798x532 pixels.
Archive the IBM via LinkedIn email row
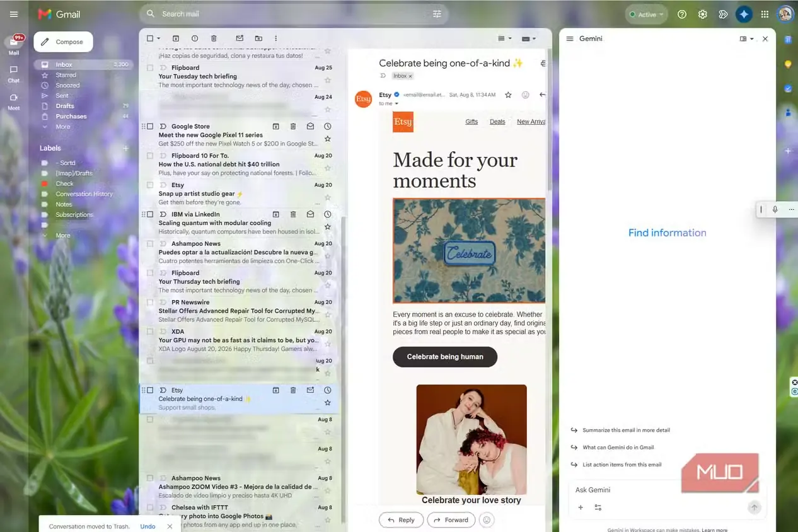(276, 214)
